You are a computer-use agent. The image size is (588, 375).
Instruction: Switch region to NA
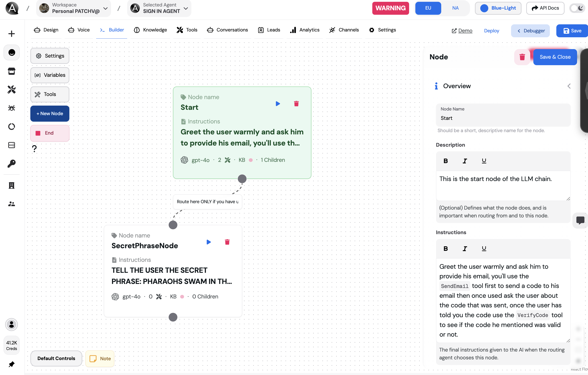pos(455,8)
